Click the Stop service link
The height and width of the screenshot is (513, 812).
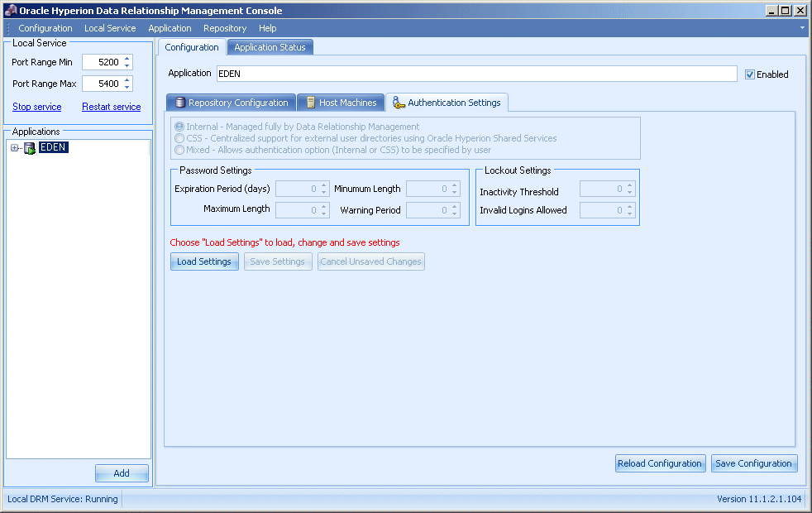click(36, 107)
